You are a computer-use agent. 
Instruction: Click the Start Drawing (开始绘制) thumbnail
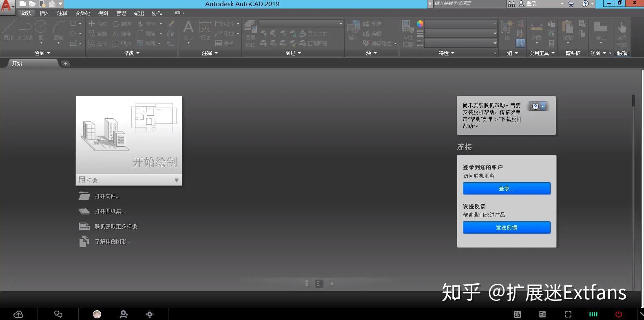click(x=129, y=135)
